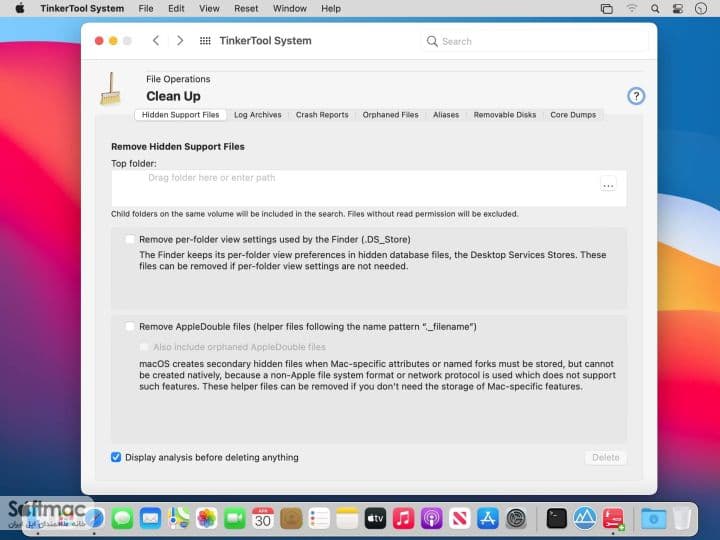Launch Music from the Dock
Screen dimensions: 720x540
(403, 519)
